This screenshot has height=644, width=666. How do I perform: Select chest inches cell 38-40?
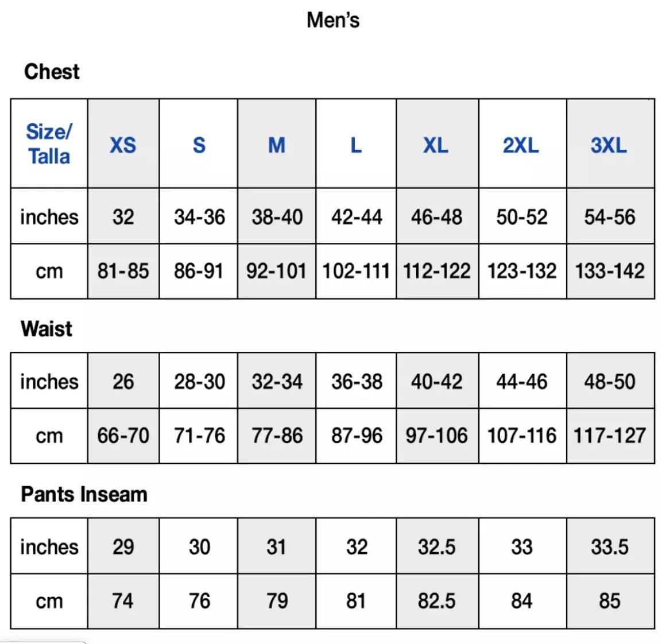[277, 216]
